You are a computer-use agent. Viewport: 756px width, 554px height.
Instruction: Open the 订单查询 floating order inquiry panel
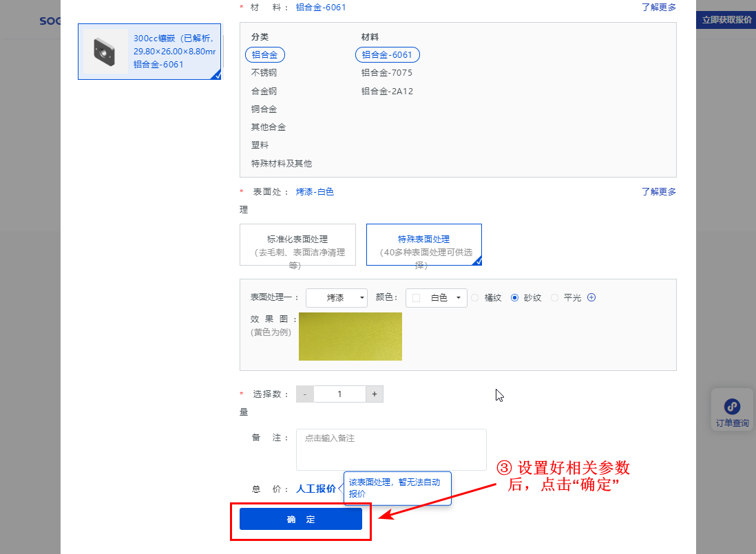[x=732, y=409]
